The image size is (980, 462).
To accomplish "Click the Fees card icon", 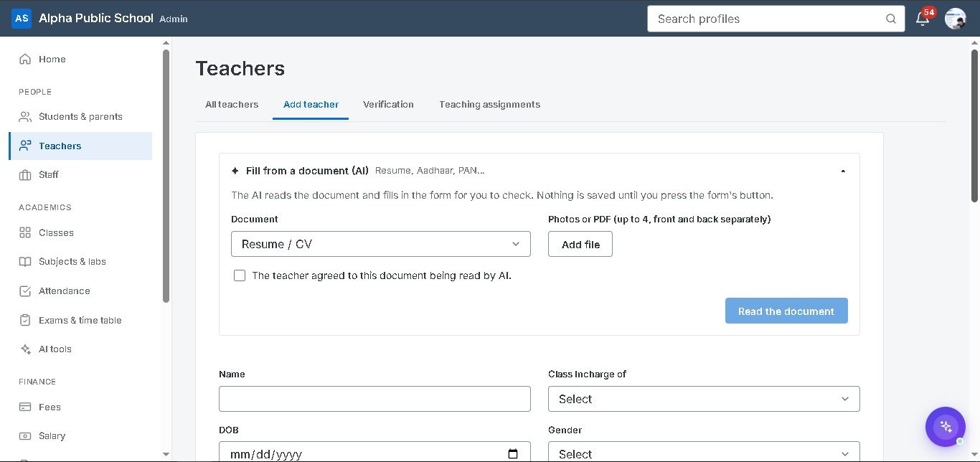I will point(25,407).
